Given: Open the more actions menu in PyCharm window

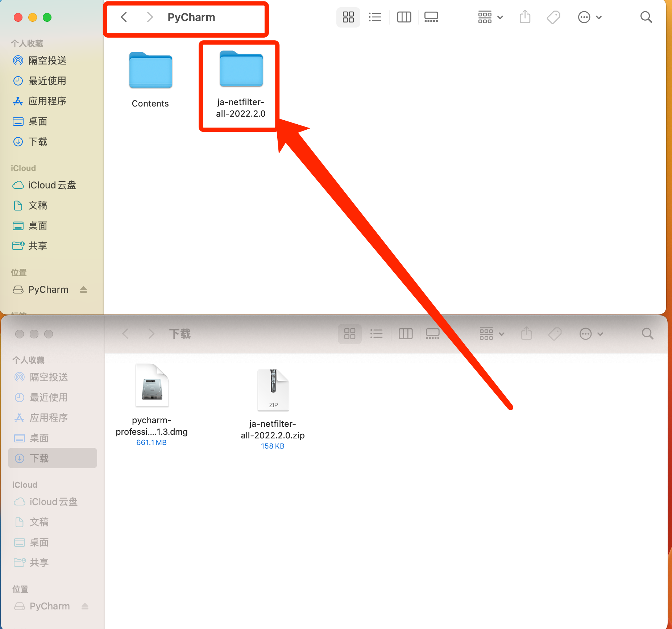Looking at the screenshot, I should click(590, 17).
